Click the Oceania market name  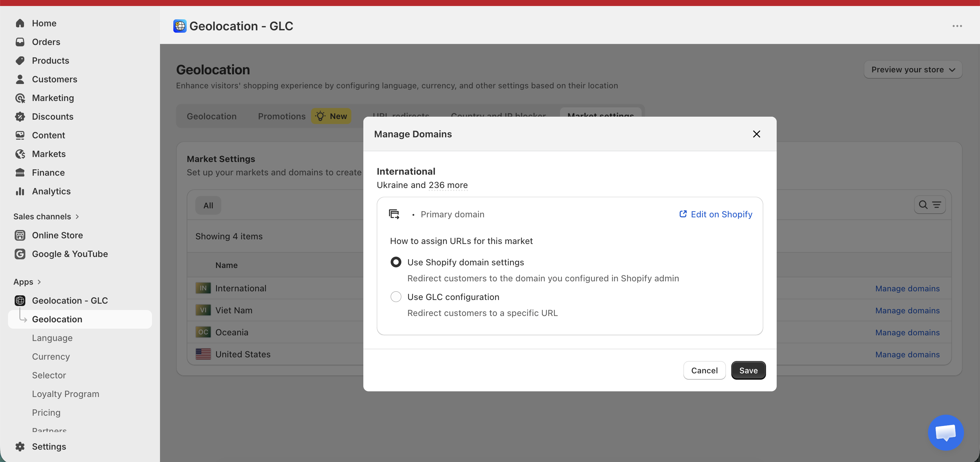pyautogui.click(x=232, y=332)
